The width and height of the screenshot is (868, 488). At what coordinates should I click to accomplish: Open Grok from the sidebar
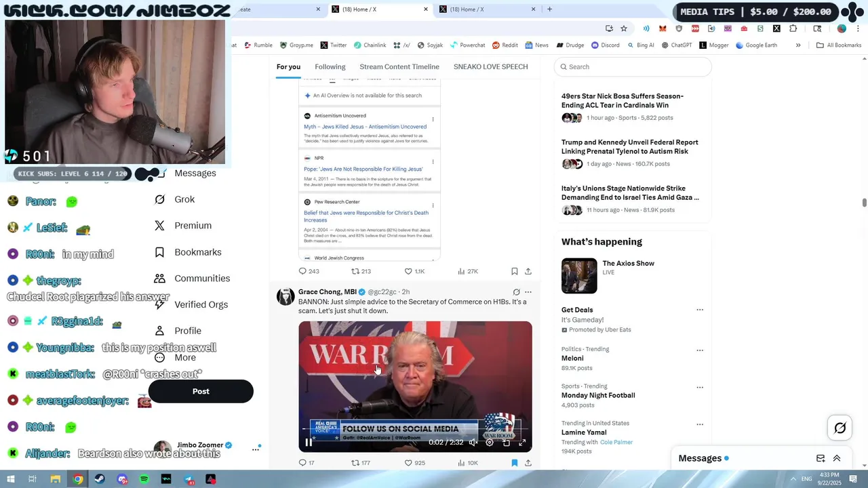tap(175, 199)
